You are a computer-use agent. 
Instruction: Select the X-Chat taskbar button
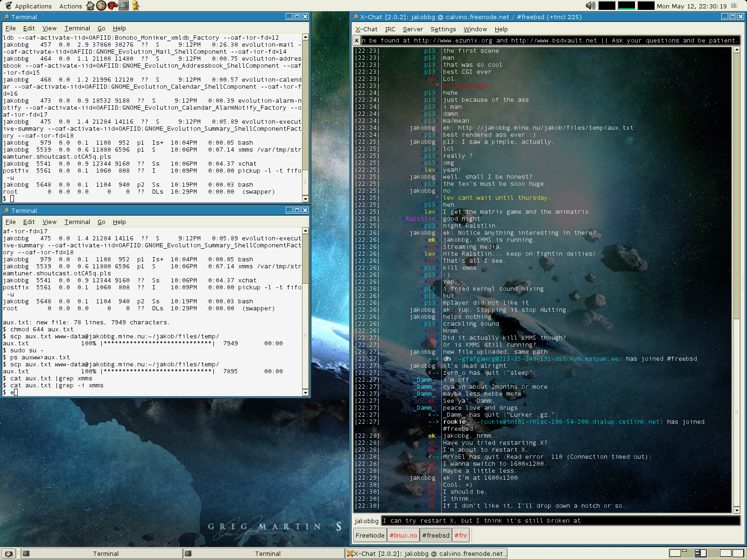coord(426,553)
